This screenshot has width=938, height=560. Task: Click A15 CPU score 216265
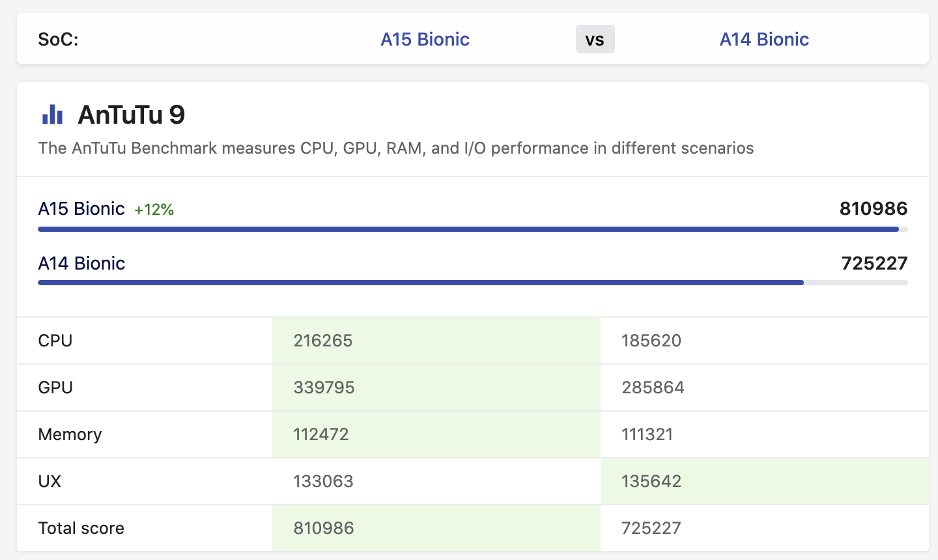pyautogui.click(x=323, y=341)
